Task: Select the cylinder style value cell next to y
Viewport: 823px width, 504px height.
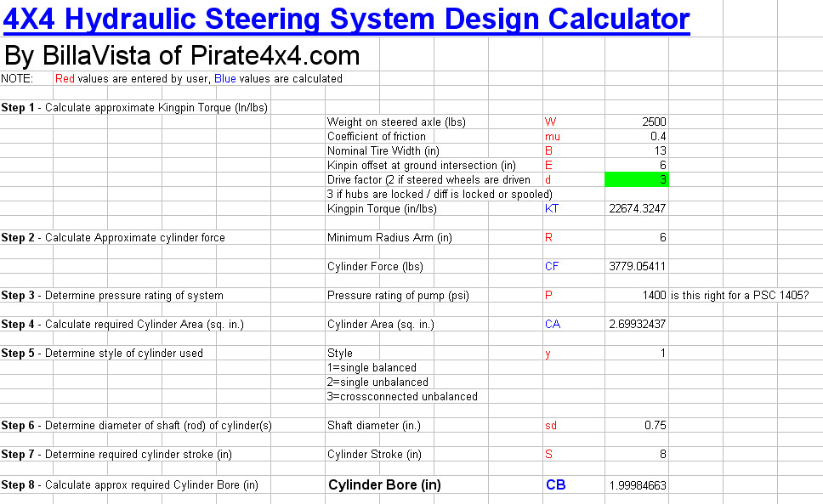Action: 637,353
